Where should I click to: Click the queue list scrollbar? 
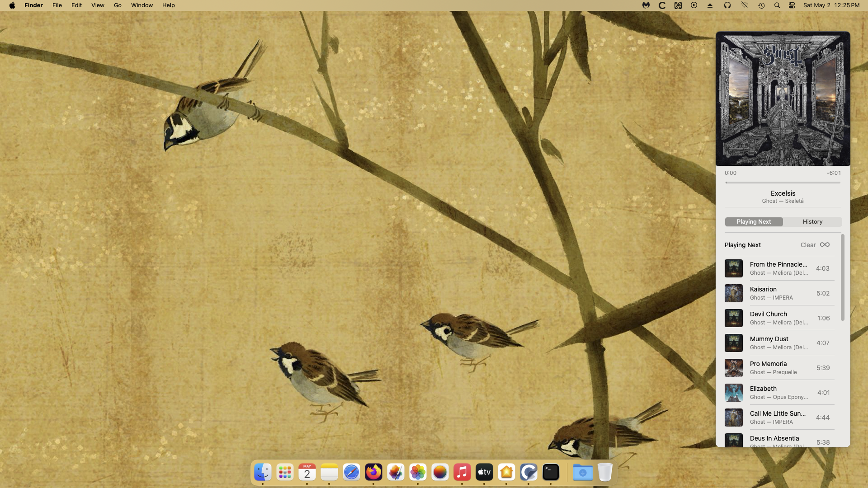coord(842,277)
